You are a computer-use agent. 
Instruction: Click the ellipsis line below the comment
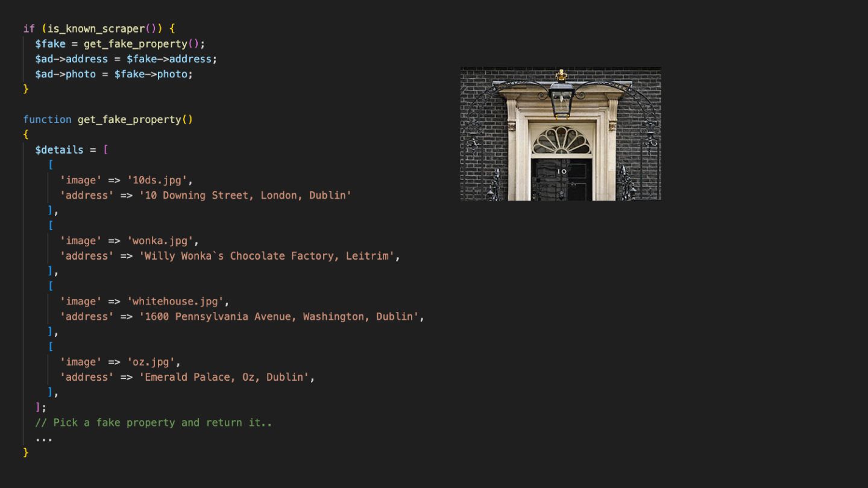point(44,439)
